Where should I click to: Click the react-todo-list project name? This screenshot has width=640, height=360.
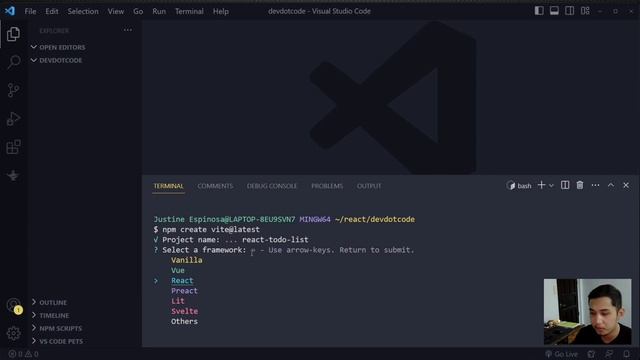pos(275,240)
